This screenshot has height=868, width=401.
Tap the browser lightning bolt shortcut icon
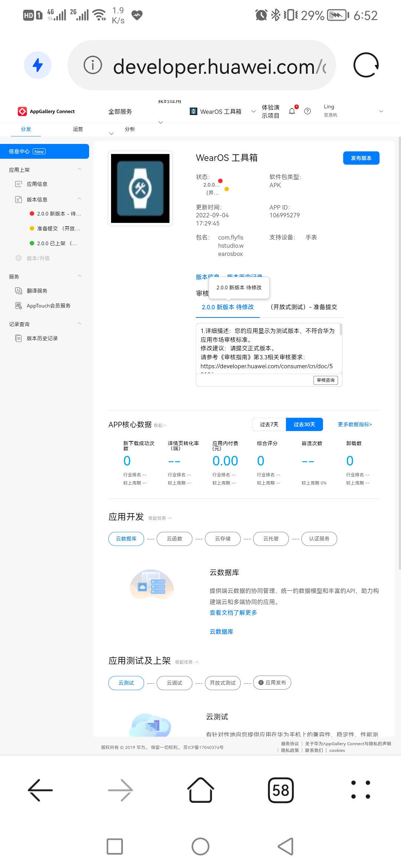point(38,65)
